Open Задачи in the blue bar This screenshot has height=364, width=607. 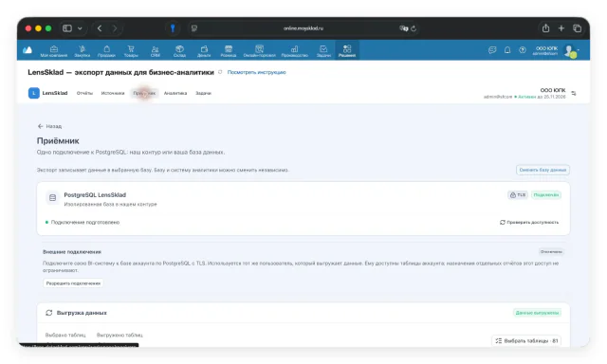(x=323, y=51)
